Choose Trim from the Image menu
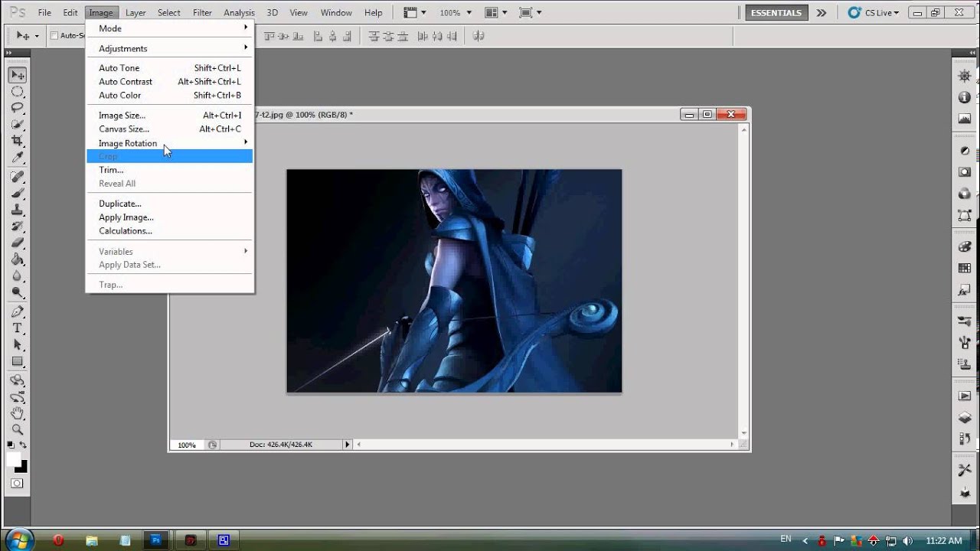Viewport: 980px width, 551px height. tap(169, 170)
